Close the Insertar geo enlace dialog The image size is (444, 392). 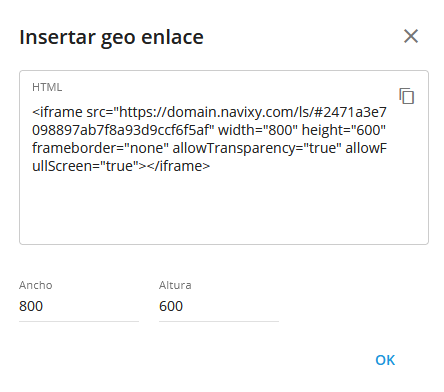pos(411,36)
